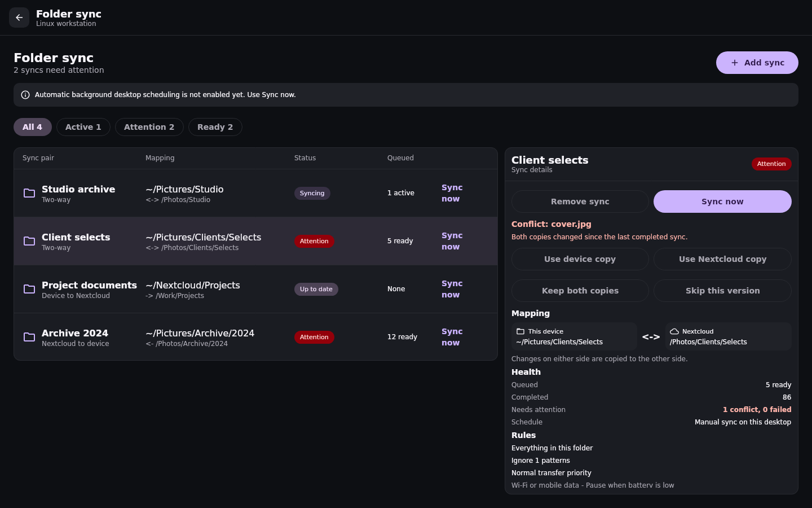Click the Sync pair column header

pyautogui.click(x=38, y=158)
